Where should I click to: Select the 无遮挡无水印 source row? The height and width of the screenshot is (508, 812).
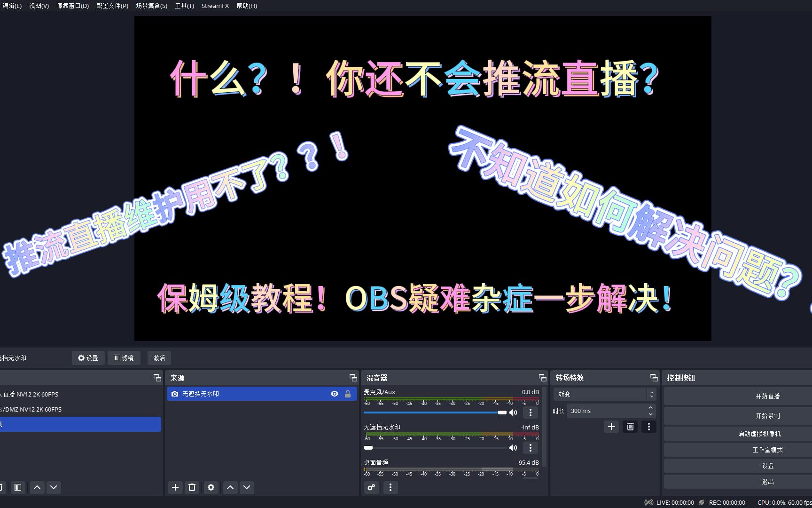pos(262,394)
